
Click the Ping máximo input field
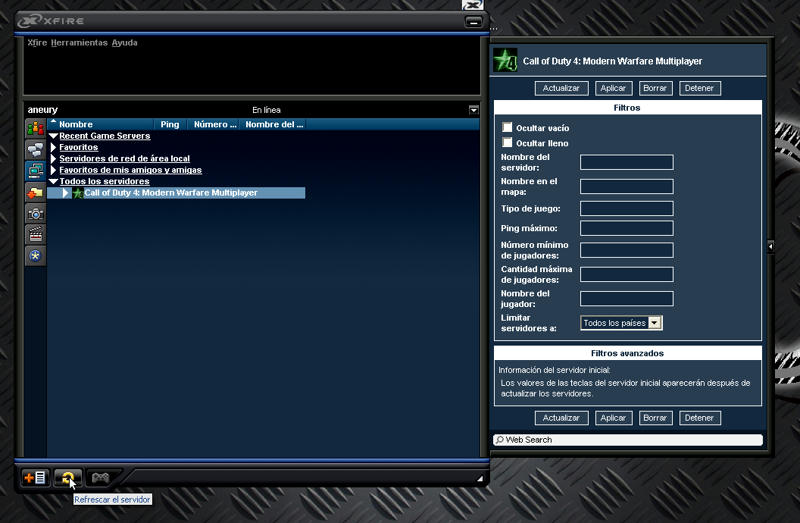(x=627, y=228)
